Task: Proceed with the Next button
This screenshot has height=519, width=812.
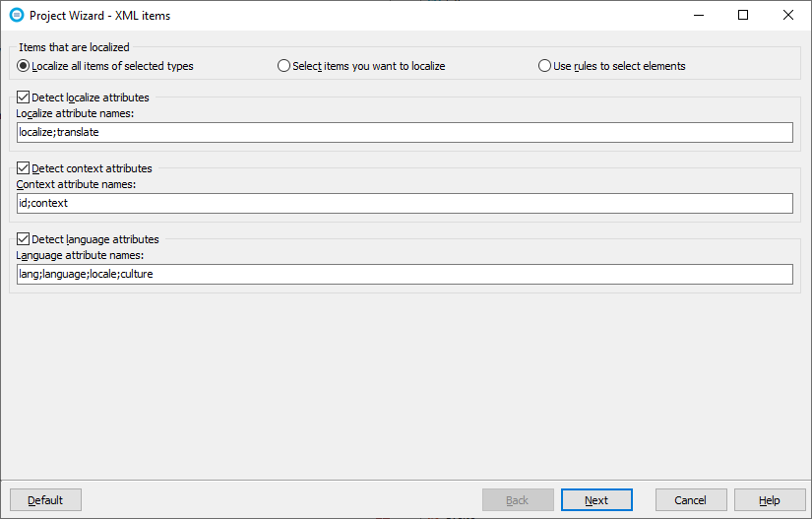Action: 596,500
